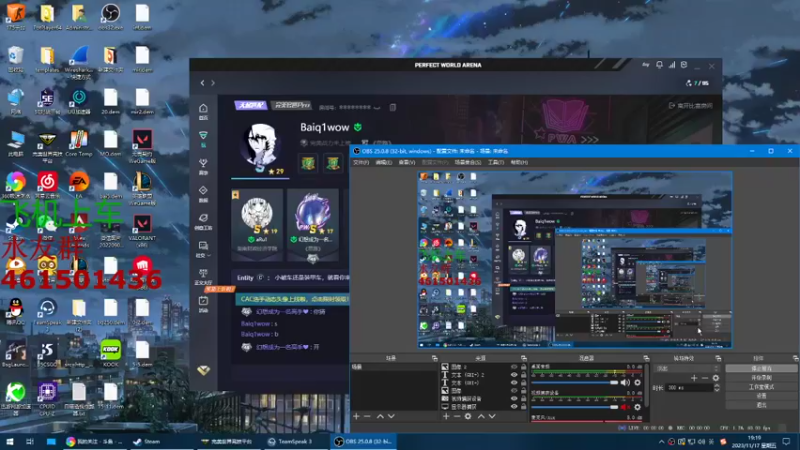Pop out the OBS scene transitions dock

click(x=718, y=358)
